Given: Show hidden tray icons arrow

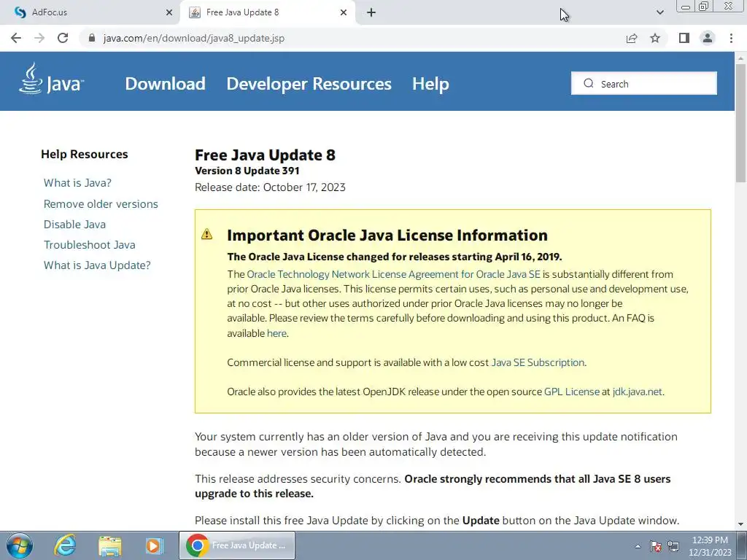Looking at the screenshot, I should pos(638,546).
